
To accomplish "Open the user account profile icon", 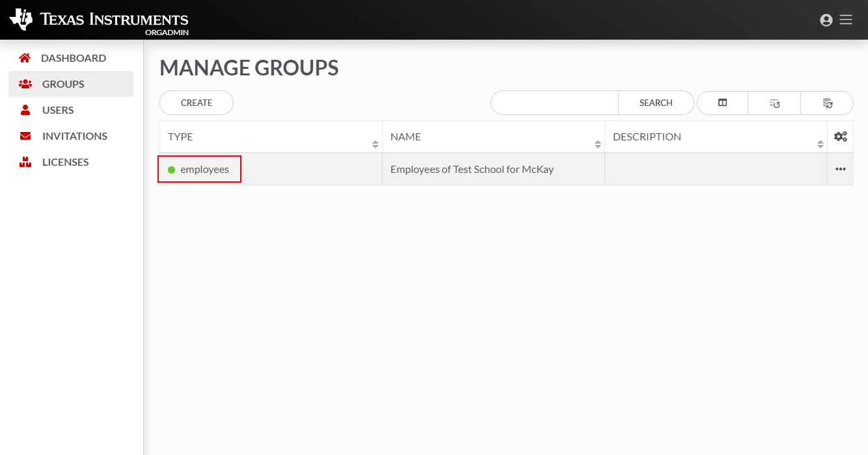I will [x=826, y=20].
